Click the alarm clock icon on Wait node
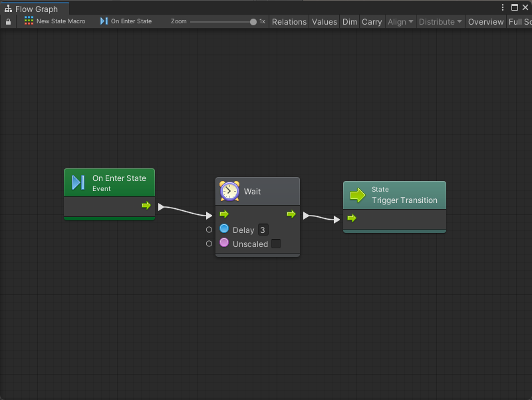This screenshot has height=400, width=532. coord(229,191)
